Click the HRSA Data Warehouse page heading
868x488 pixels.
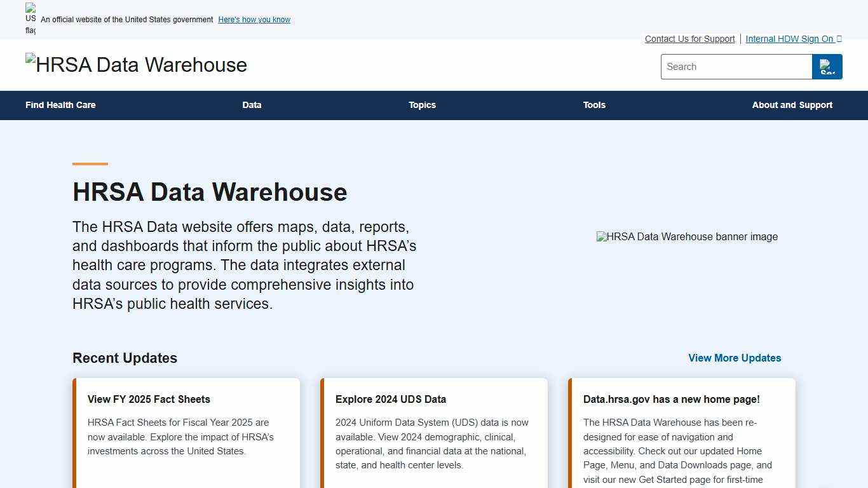[x=210, y=192]
